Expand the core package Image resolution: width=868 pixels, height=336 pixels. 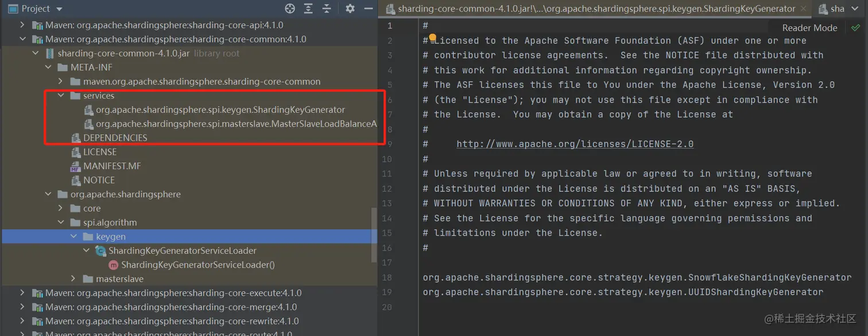60,208
